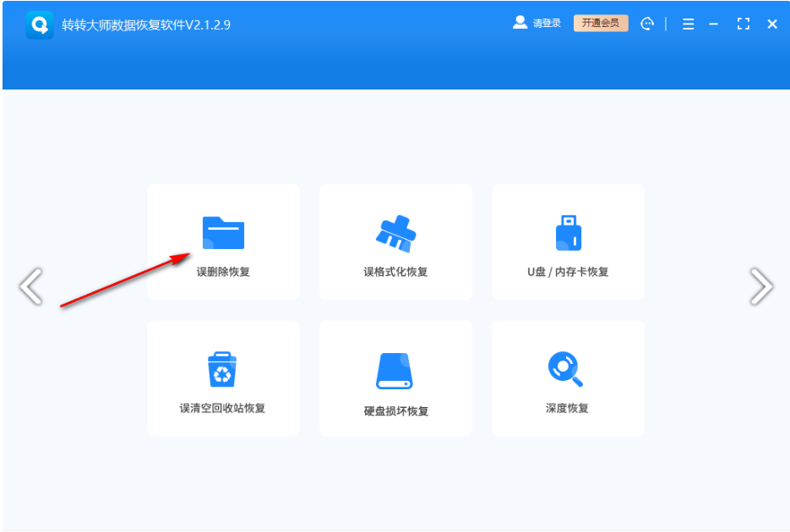Click the 硬盘损坏恢复 label
Viewport: 790px width, 532px height.
396,411
